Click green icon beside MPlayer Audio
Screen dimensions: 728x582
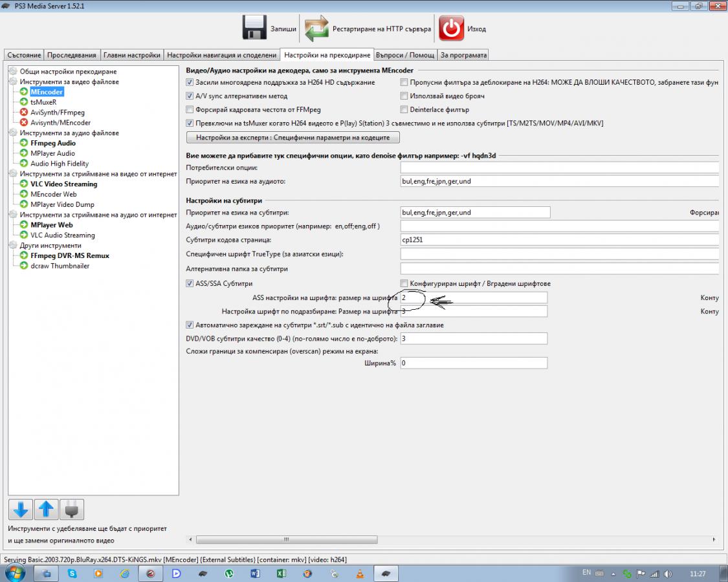(x=24, y=153)
